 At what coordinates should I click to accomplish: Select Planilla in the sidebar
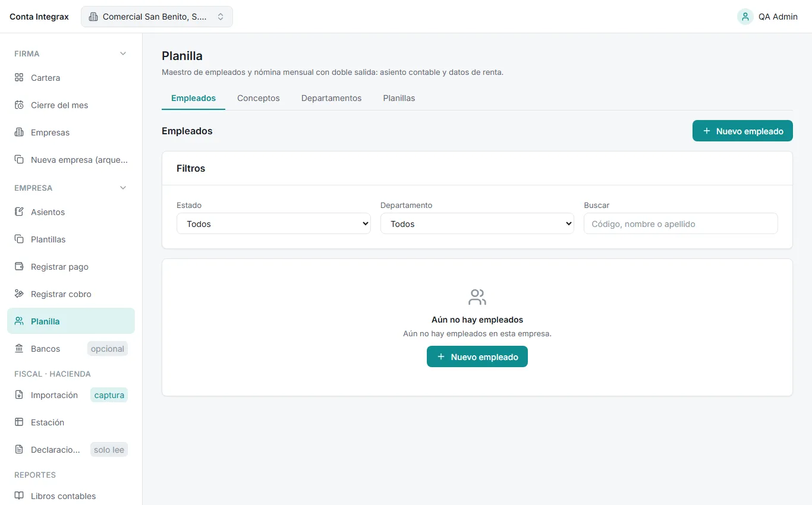tap(71, 321)
